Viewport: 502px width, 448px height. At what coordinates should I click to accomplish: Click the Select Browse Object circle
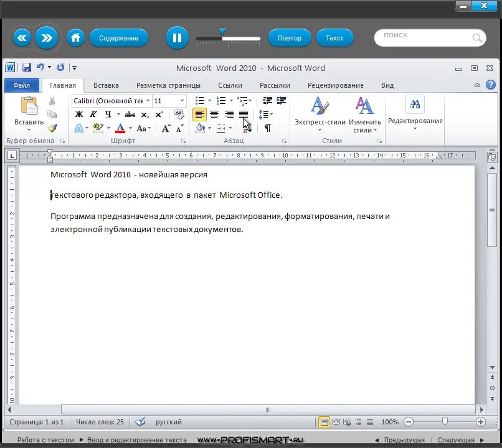point(492,388)
